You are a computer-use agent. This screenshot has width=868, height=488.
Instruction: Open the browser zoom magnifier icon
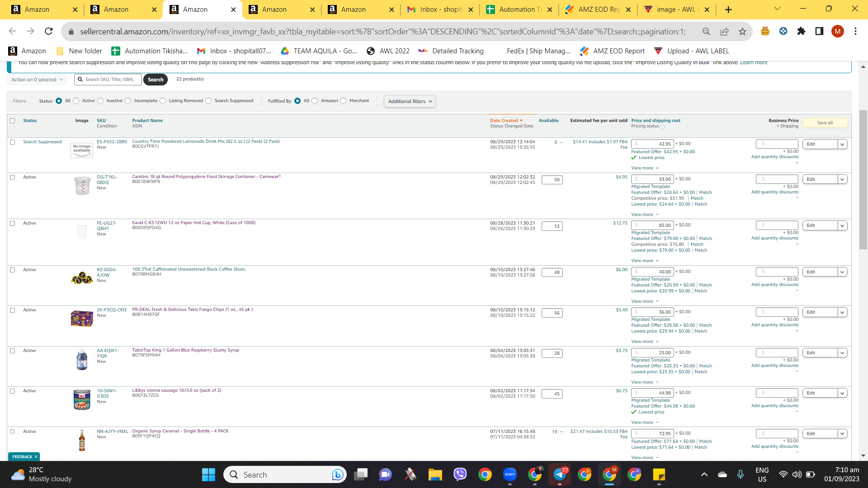point(706,31)
